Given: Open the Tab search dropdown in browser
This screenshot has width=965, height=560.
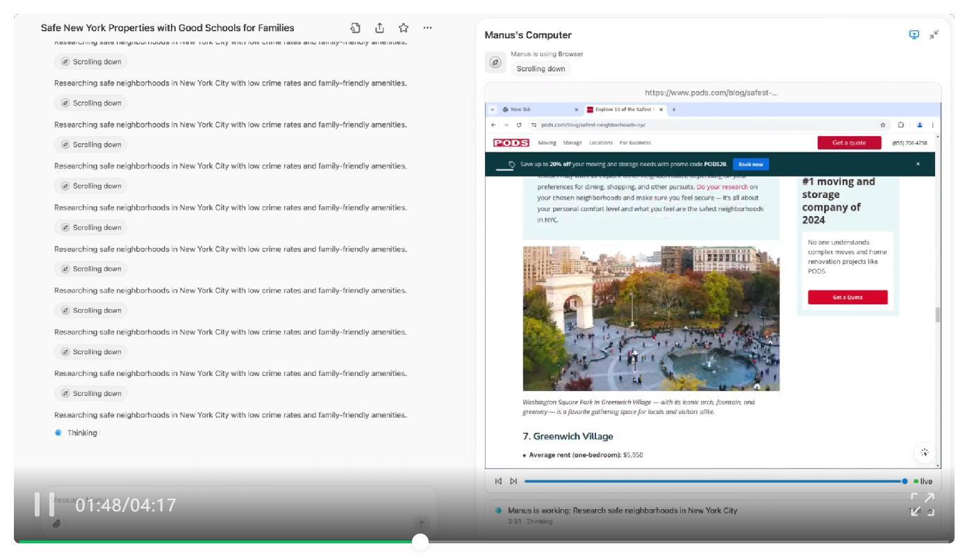Looking at the screenshot, I should click(493, 109).
